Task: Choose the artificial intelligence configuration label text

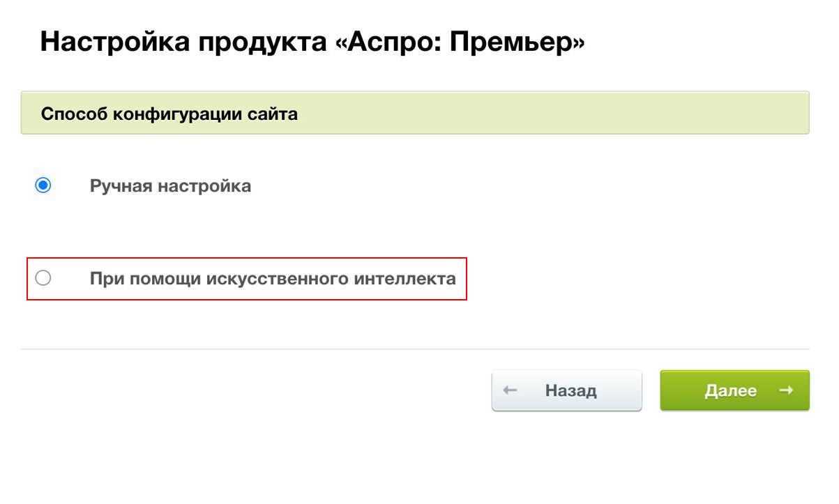Action: tap(273, 279)
